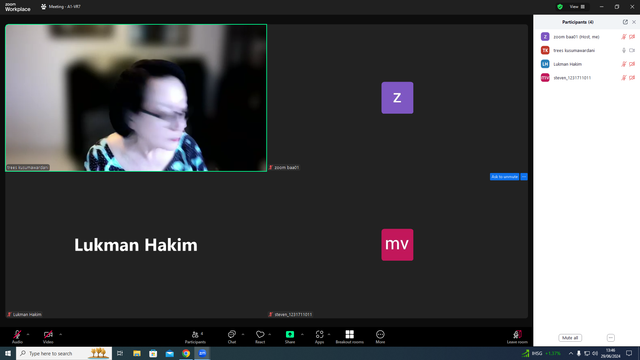Toggle the Participants panel from toolbar
Viewport: 640px width, 360px height.
(195, 337)
